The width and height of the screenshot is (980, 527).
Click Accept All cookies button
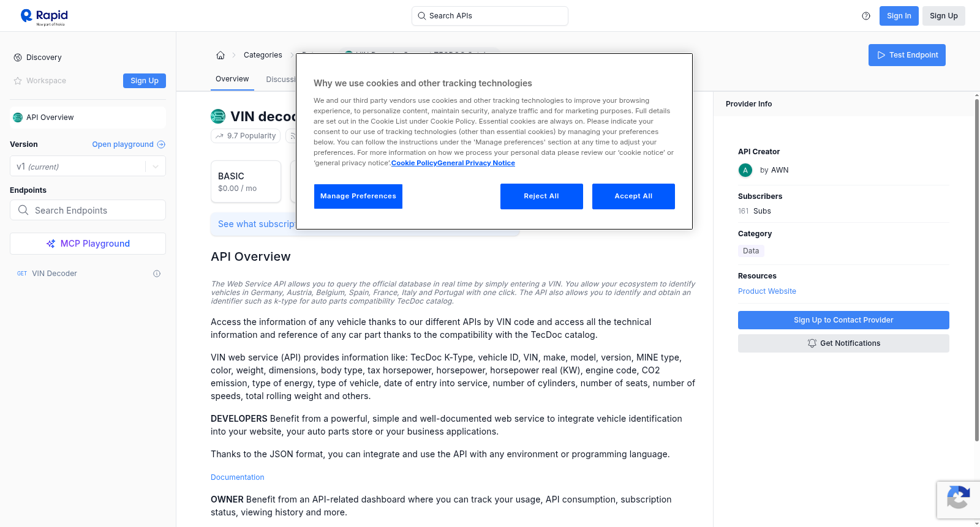pyautogui.click(x=633, y=196)
